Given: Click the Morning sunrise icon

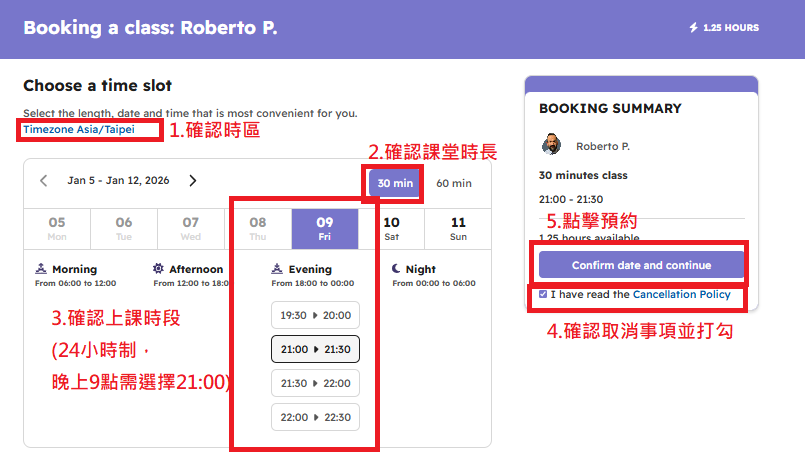Looking at the screenshot, I should [x=40, y=269].
